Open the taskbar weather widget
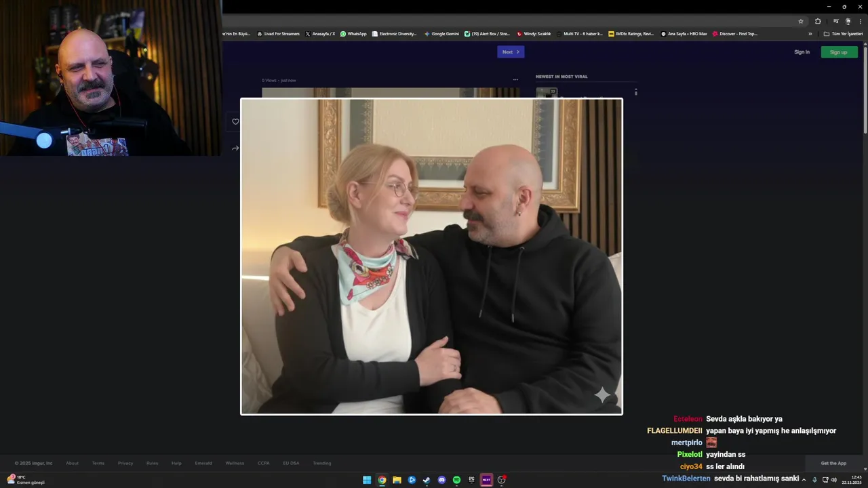This screenshot has width=868, height=488. (x=26, y=480)
